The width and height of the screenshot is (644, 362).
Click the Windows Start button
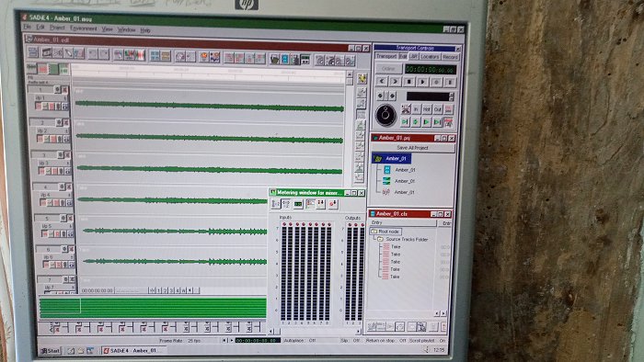(50, 351)
